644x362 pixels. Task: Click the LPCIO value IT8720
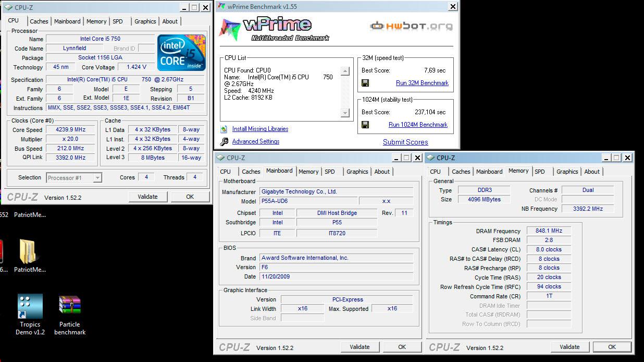tap(337, 233)
